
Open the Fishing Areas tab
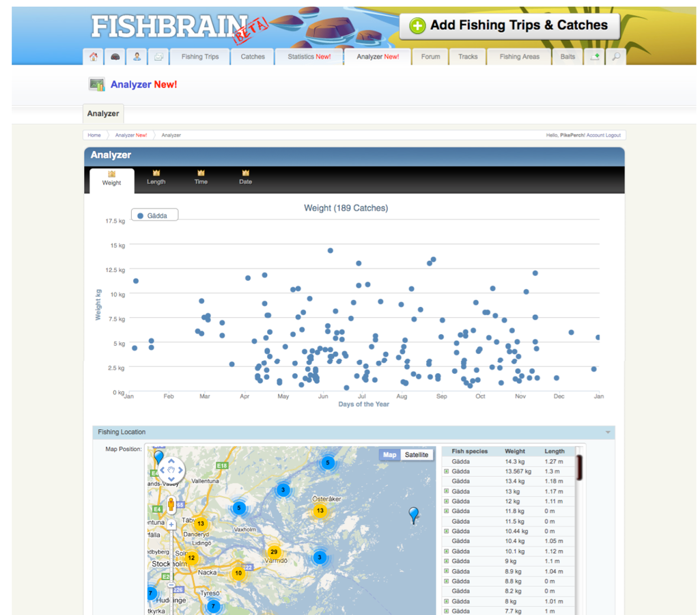pyautogui.click(x=519, y=57)
